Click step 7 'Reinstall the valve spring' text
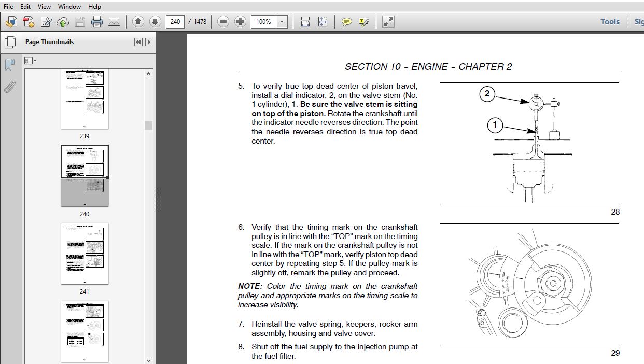This screenshot has height=364, width=644. (334, 329)
